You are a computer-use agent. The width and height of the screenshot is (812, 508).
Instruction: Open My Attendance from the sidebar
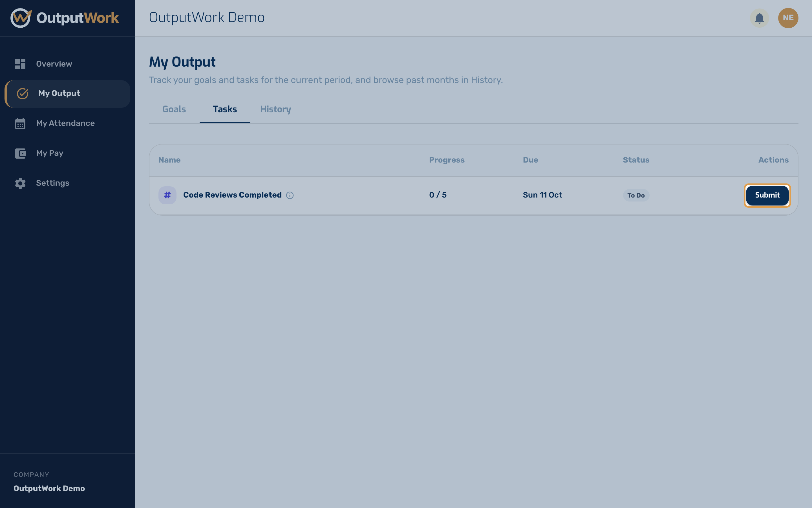67,123
